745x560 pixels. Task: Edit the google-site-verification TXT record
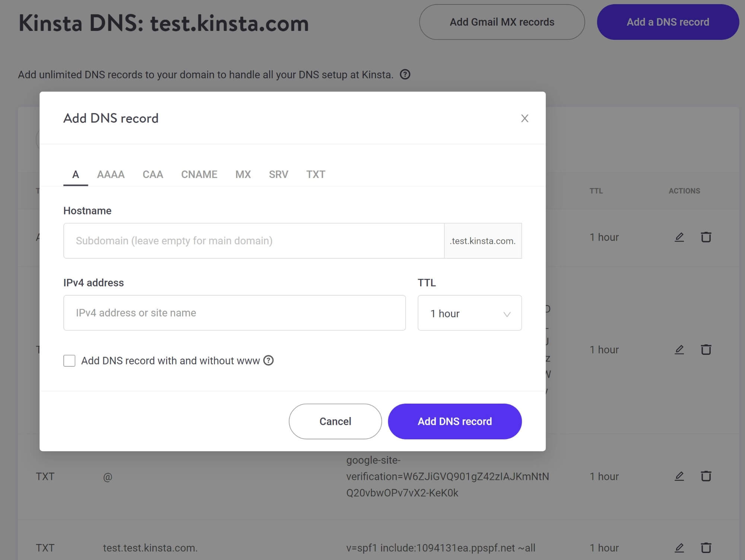click(x=679, y=476)
